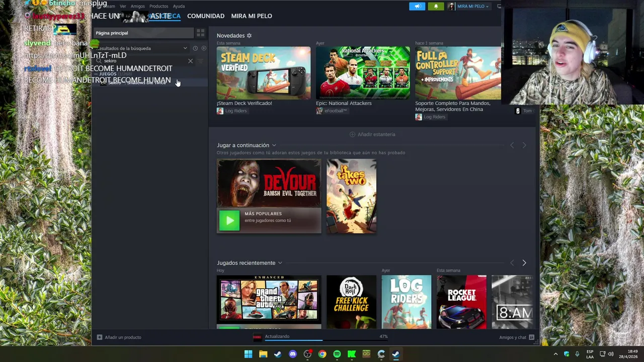
Task: Open the Free Kick Challenge cover
Action: (351, 302)
